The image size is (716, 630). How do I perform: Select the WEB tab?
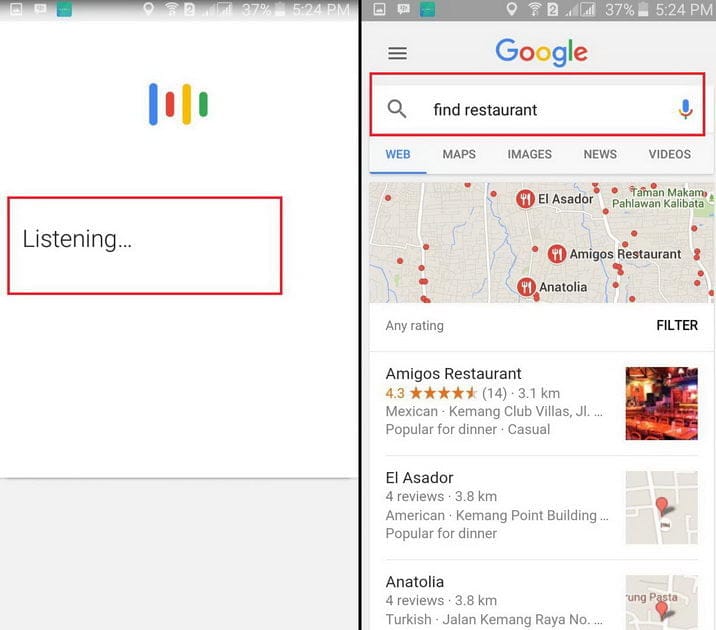coord(398,154)
